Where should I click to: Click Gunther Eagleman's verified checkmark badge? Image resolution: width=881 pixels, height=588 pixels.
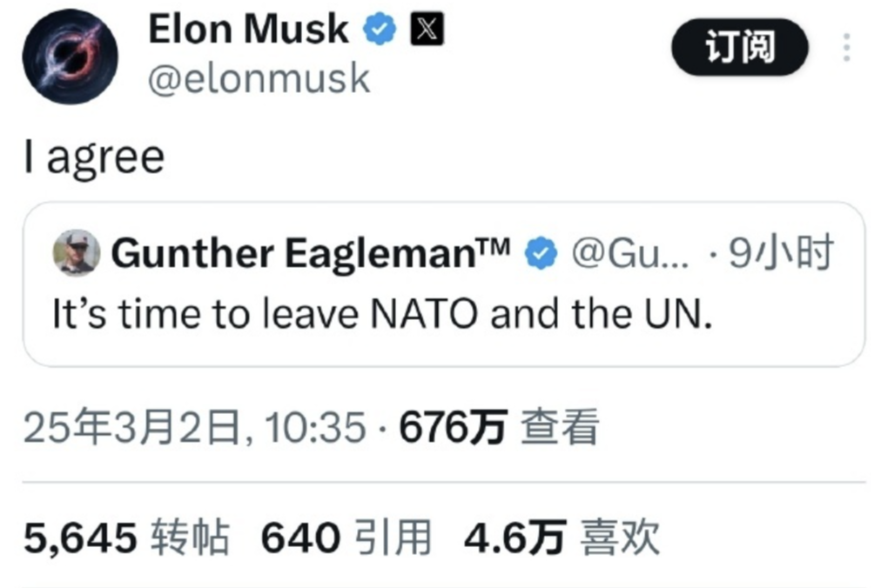[x=541, y=252]
